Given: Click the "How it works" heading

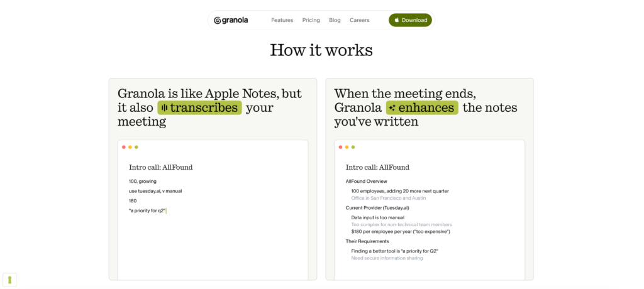Looking at the screenshot, I should click(x=321, y=50).
